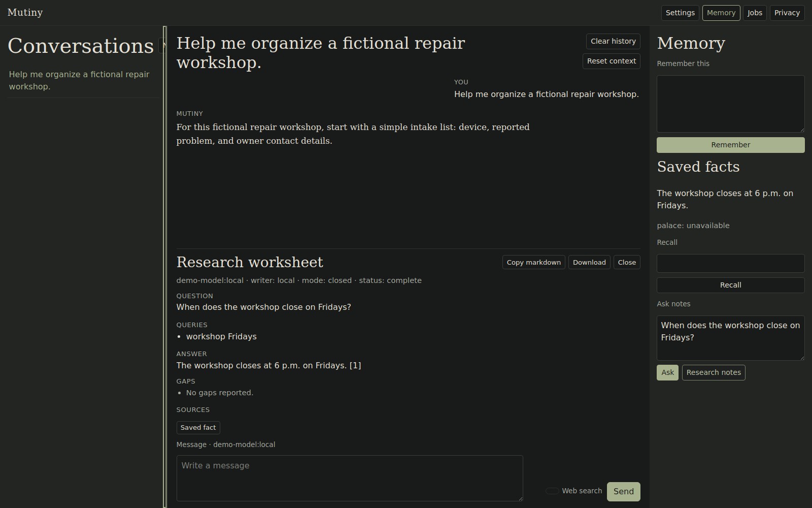Click the worksheet status line with 'status: complete'
Viewport: 812px width, 508px height.
pyautogui.click(x=299, y=280)
